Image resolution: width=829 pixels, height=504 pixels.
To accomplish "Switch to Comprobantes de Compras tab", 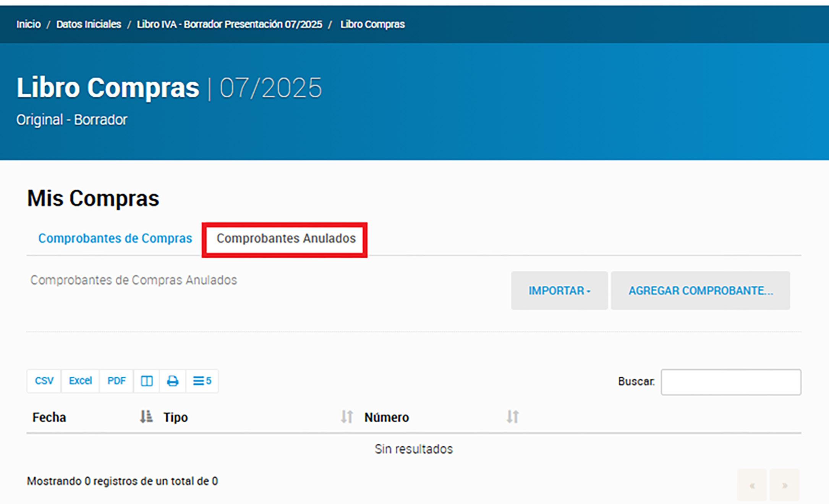I will [x=115, y=238].
